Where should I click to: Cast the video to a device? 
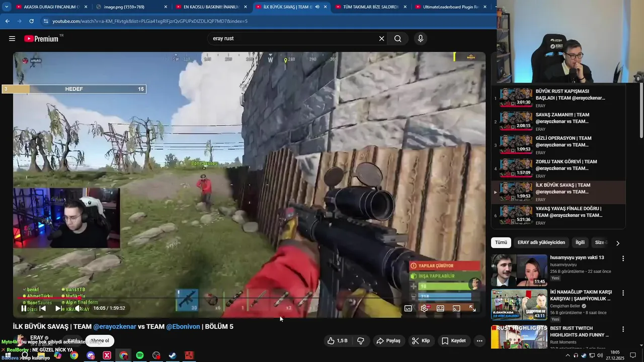click(x=456, y=309)
